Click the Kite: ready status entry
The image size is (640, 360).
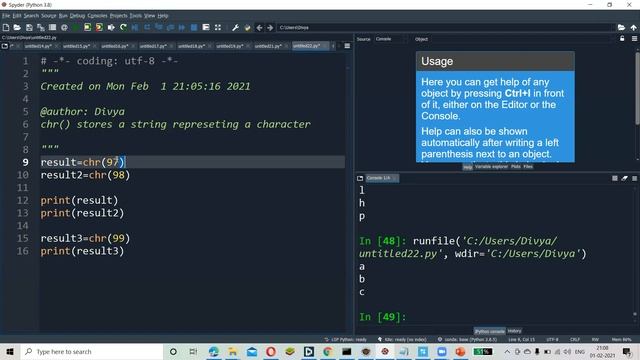click(402, 340)
